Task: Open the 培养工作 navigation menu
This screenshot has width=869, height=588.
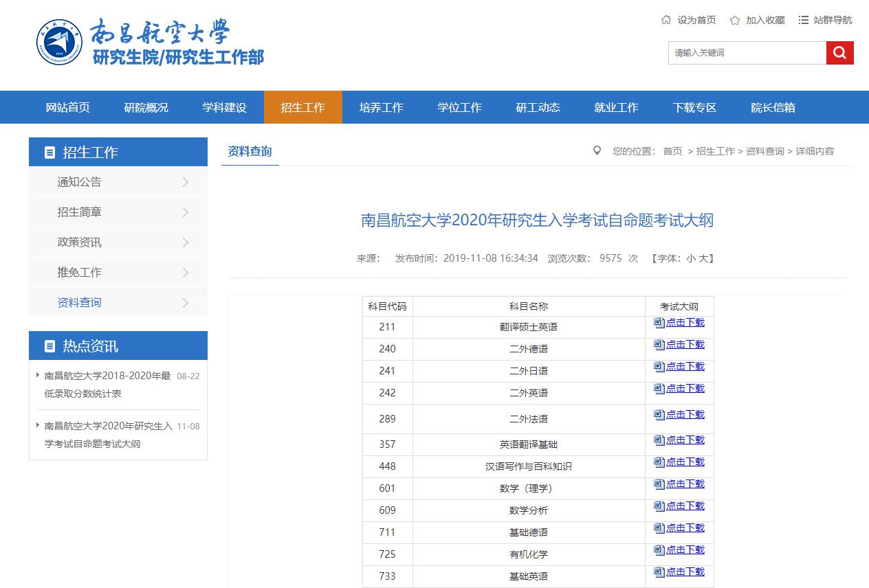Action: (382, 107)
